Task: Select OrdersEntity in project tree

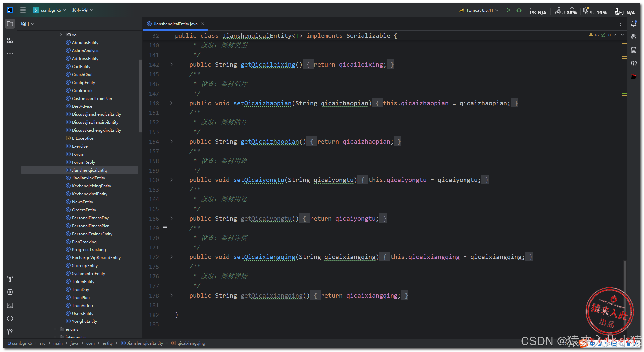Action: (84, 210)
